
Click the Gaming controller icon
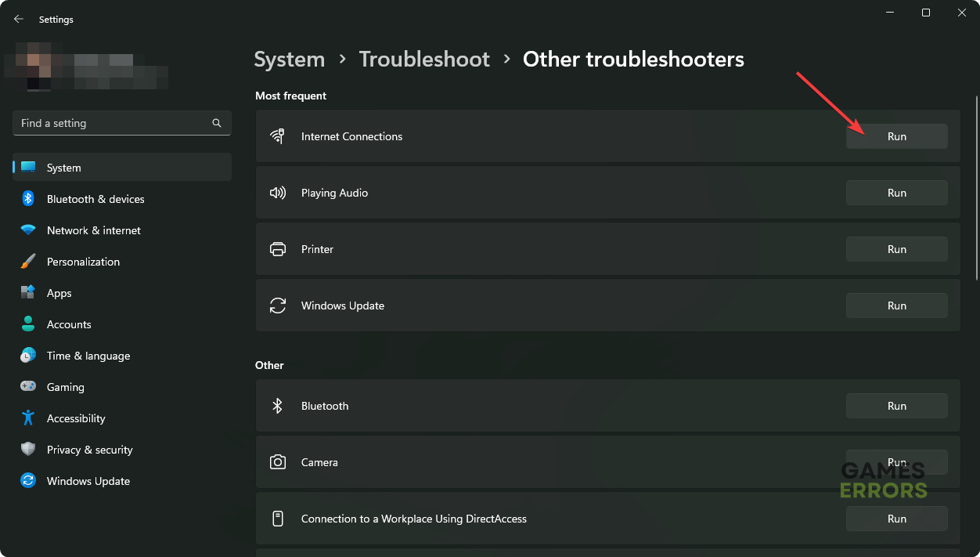pos(28,387)
